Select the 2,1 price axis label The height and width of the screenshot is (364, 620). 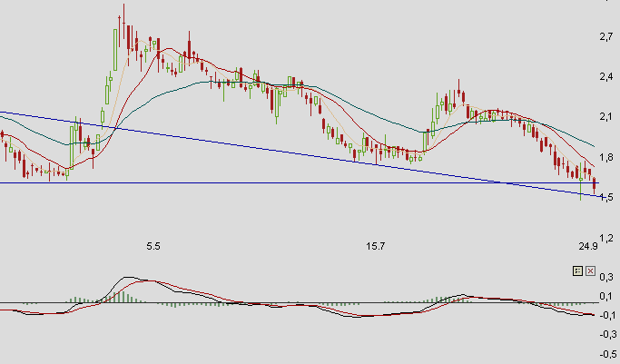(x=606, y=117)
